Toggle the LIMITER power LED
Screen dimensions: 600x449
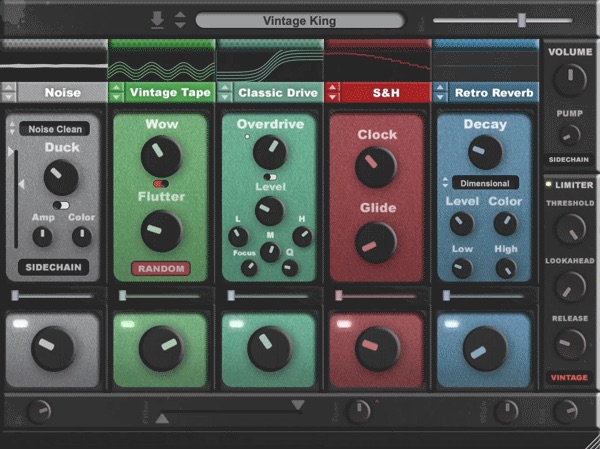(x=548, y=184)
